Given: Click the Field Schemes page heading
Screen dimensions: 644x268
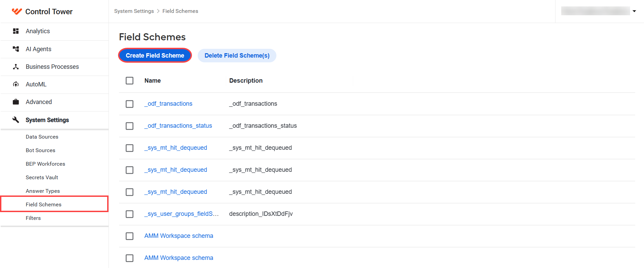Looking at the screenshot, I should (152, 37).
